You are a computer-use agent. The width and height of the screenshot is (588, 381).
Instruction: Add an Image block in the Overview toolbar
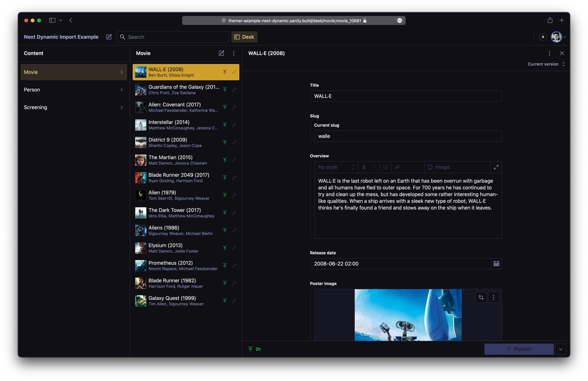tap(439, 167)
